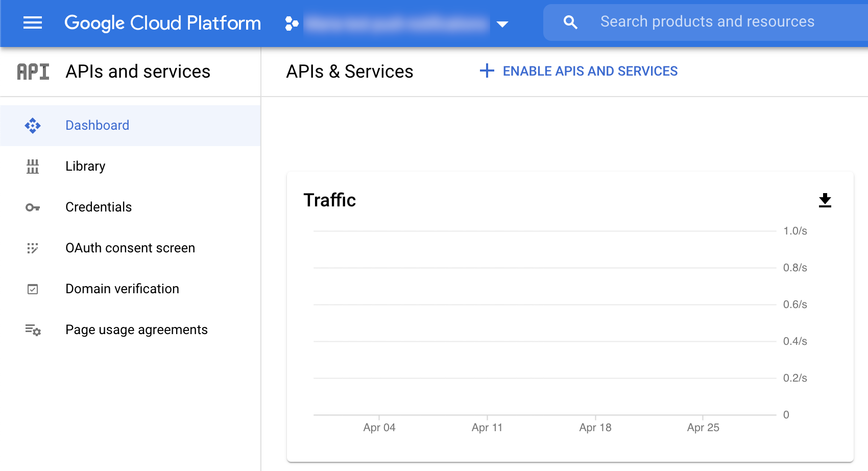The width and height of the screenshot is (868, 471).
Task: Click the Library icon in sidebar
Action: click(x=33, y=167)
